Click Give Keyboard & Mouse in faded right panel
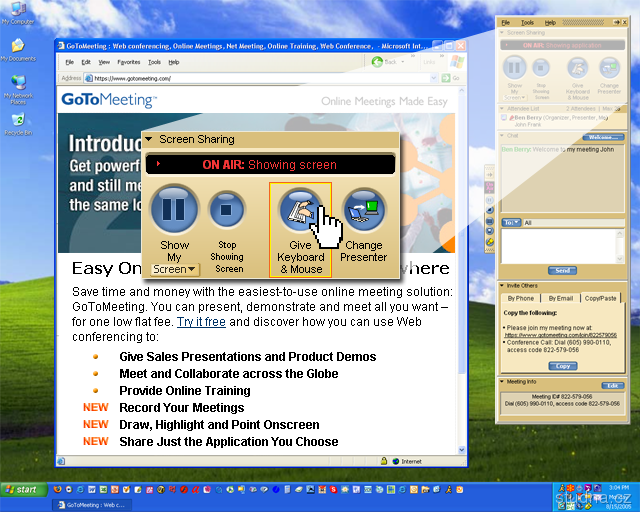The image size is (640, 512). click(578, 68)
